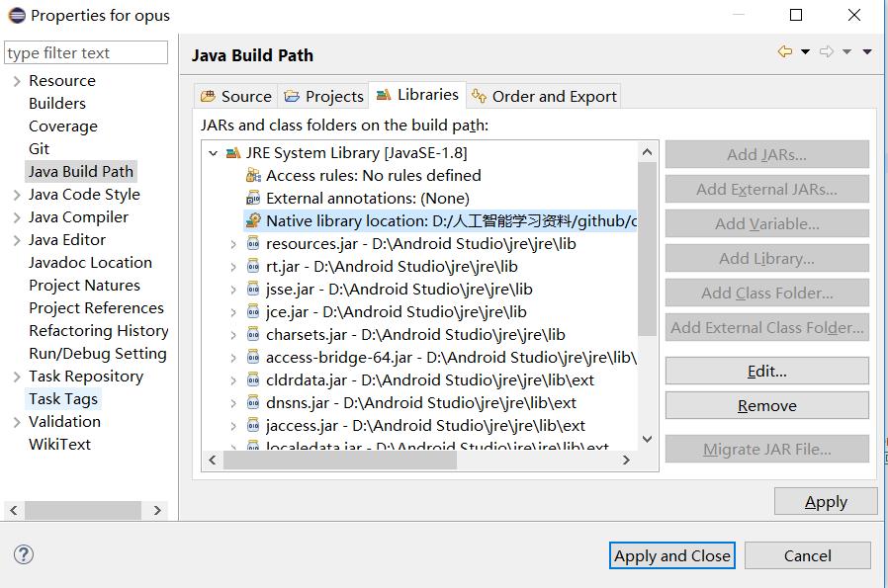The height and width of the screenshot is (588, 888).
Task: Select the Run/Debug Setting sidebar entry
Action: [x=98, y=353]
